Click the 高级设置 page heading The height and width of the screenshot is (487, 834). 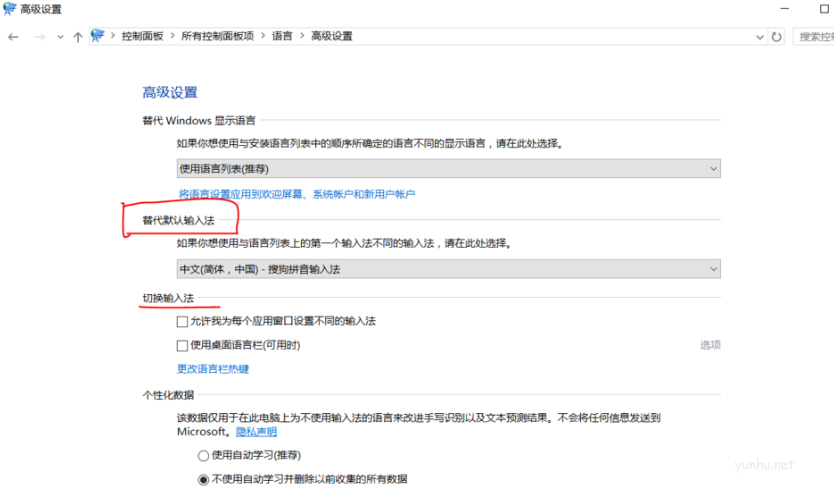(x=170, y=93)
